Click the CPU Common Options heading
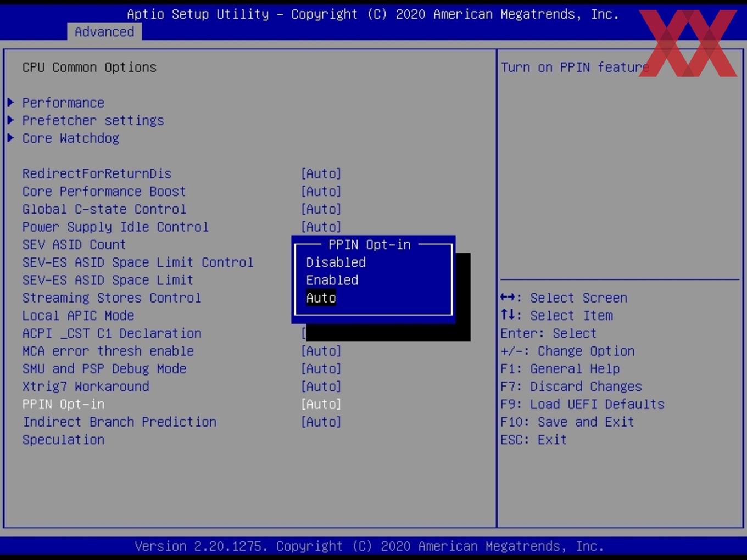Screen dimensions: 747x560 (x=89, y=67)
